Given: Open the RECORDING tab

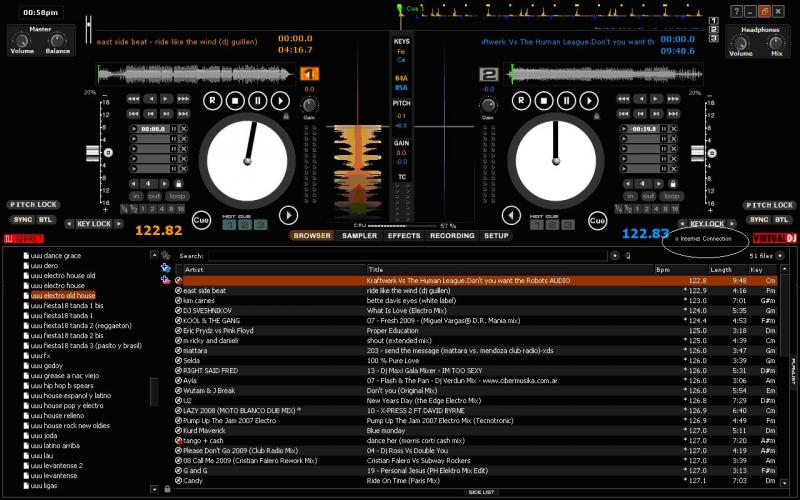Looking at the screenshot, I should (452, 236).
